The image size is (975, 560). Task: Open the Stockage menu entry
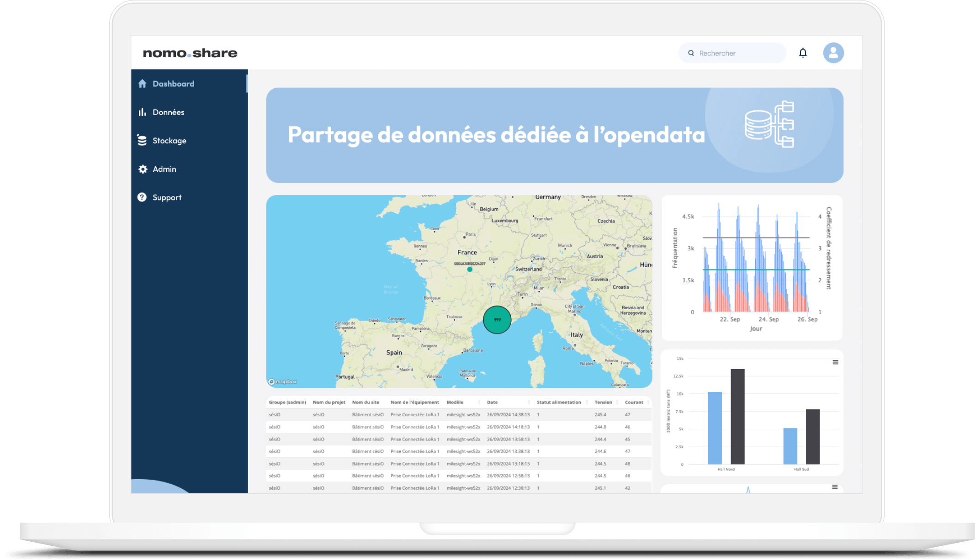click(169, 141)
